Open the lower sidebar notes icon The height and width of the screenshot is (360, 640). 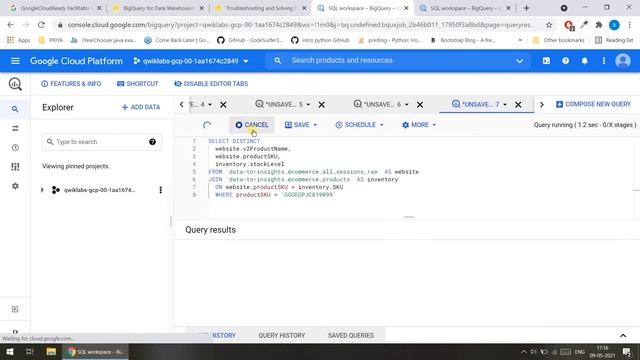pos(15,309)
